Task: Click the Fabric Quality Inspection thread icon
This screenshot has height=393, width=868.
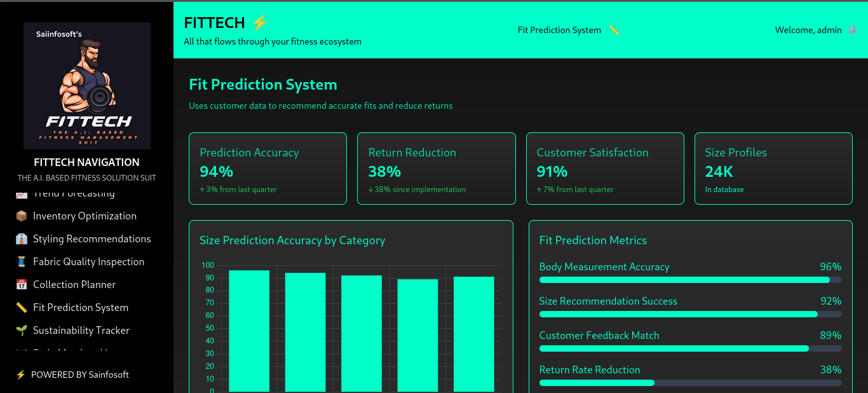Action: [x=22, y=262]
